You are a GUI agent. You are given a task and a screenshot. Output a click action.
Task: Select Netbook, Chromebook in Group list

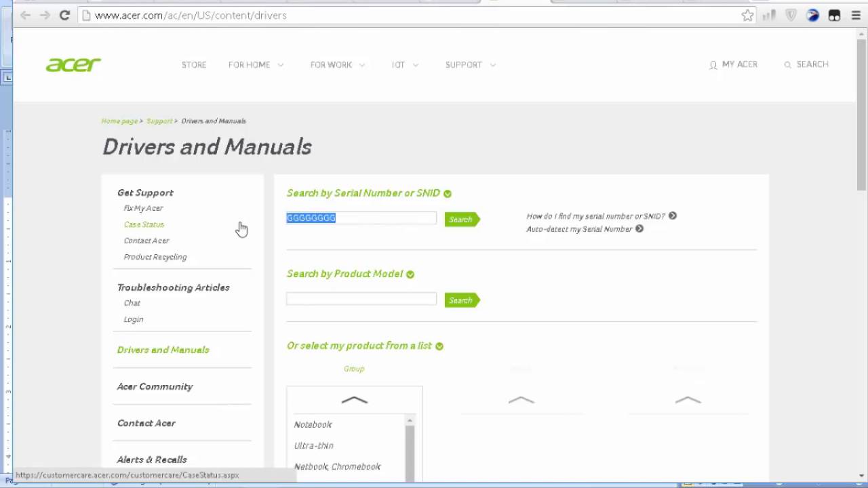tap(338, 466)
